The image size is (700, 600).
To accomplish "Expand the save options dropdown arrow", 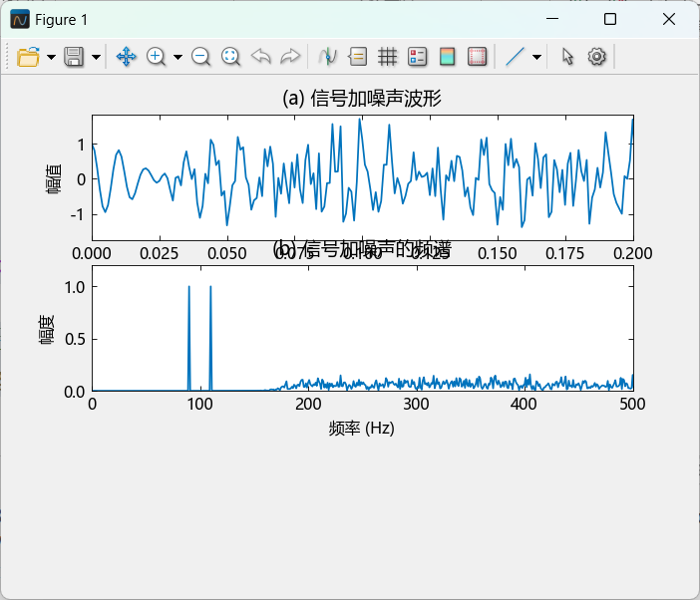I will coord(96,57).
